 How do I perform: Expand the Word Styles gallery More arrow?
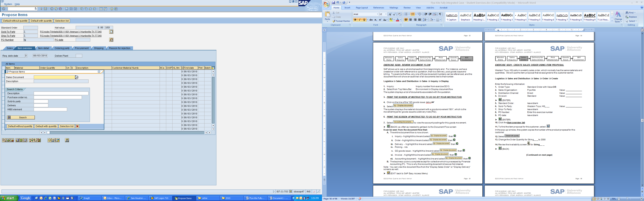pyautogui.click(x=612, y=21)
